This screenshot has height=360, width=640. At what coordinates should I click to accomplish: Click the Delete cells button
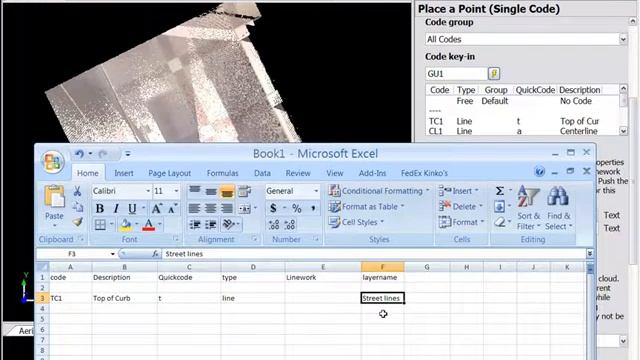pos(460,207)
